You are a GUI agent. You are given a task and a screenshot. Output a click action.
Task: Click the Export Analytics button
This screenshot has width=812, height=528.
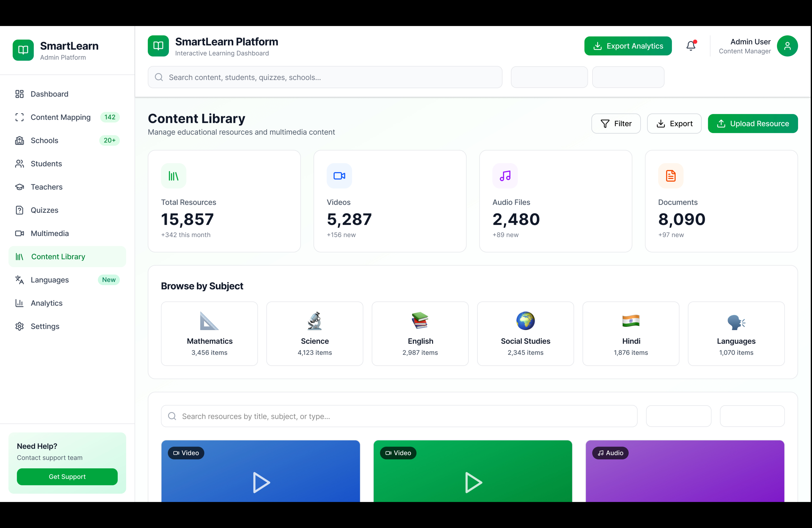628,46
